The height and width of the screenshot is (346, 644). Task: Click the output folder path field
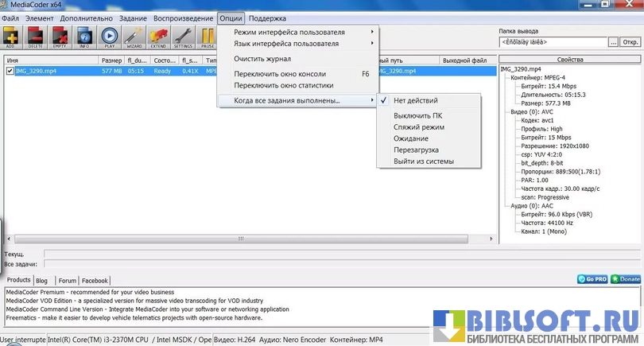point(552,41)
